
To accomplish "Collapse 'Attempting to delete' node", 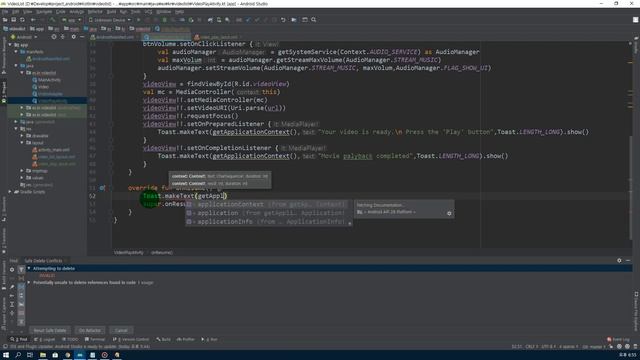I will (29, 268).
